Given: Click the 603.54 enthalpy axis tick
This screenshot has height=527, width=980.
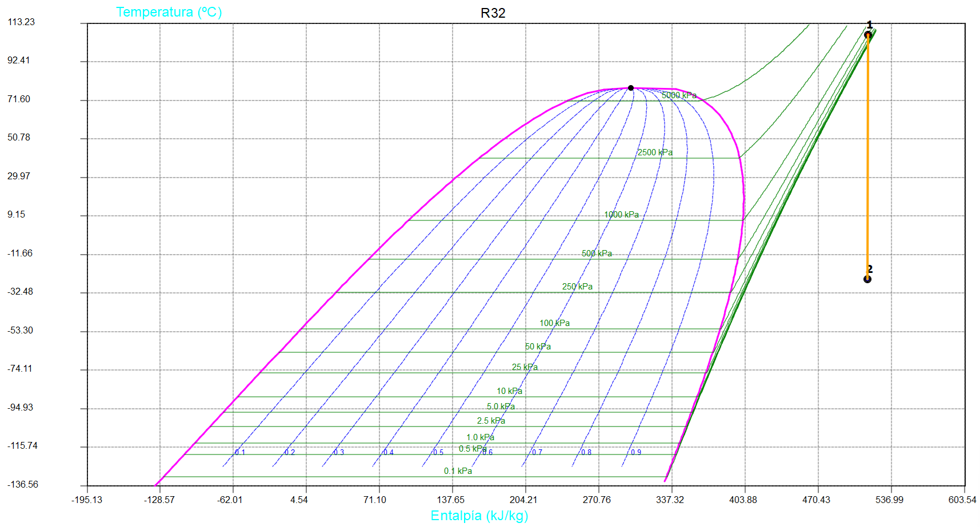Looking at the screenshot, I should point(962,500).
